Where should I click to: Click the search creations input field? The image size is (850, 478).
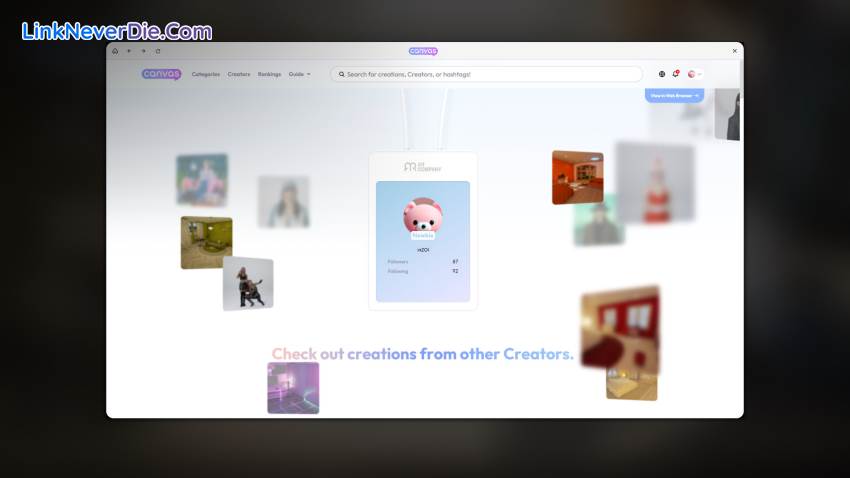coord(490,74)
